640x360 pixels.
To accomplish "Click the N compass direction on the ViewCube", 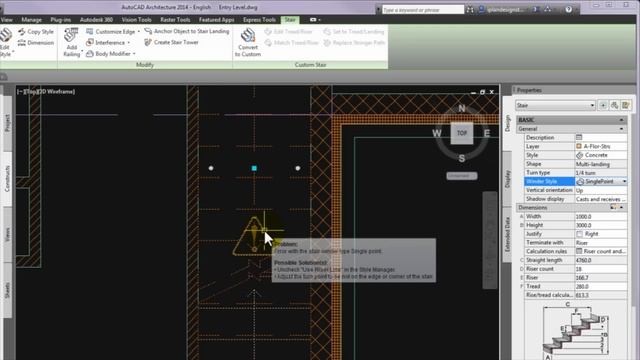I will [462, 108].
